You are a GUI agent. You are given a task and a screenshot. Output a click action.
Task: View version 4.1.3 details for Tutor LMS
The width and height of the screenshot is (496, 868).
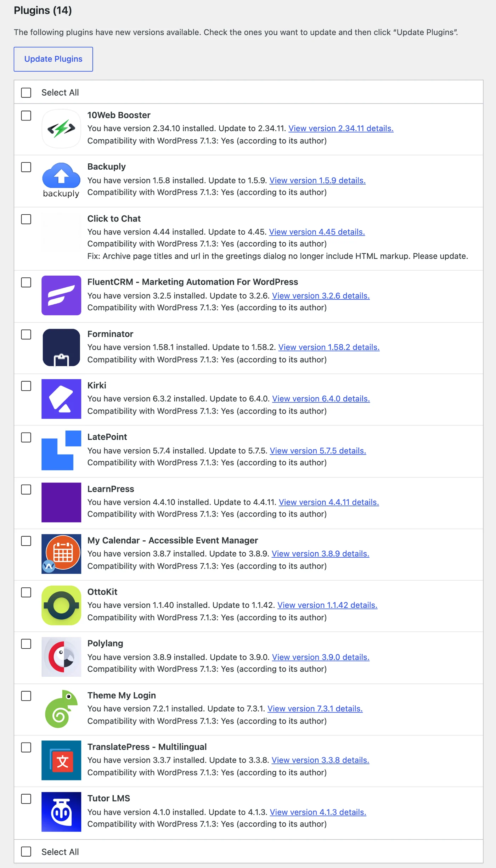[318, 812]
